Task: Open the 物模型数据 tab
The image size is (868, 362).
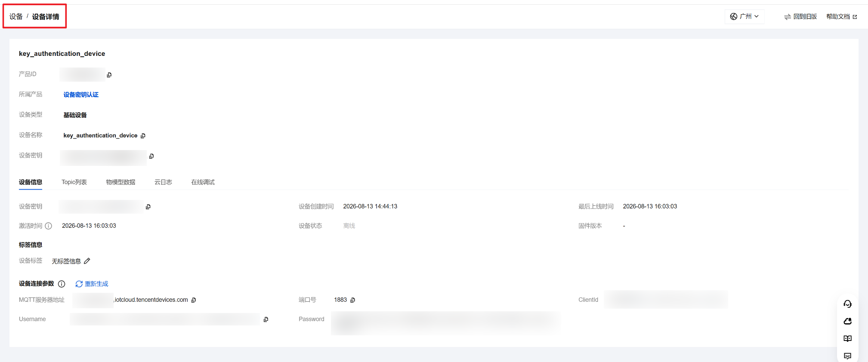Action: [x=120, y=182]
